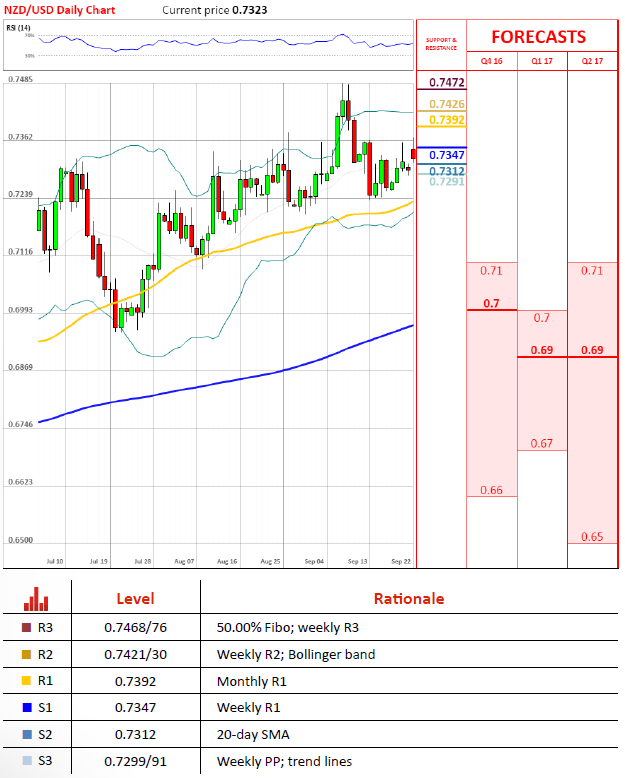Click the S2 steel-blue color swatch
Viewport: 625px width, 778px height.
coord(27,734)
